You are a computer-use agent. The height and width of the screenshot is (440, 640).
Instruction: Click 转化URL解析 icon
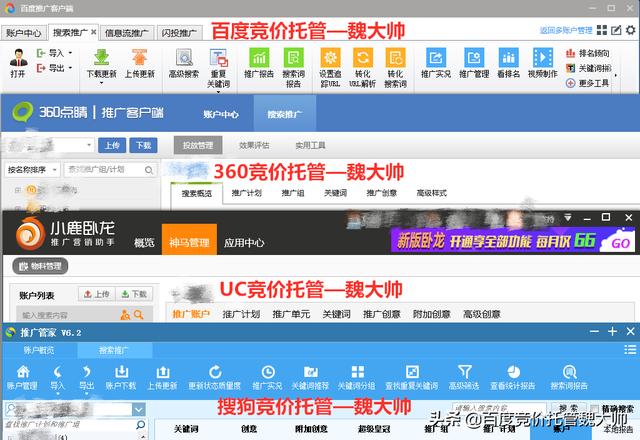[x=362, y=58]
